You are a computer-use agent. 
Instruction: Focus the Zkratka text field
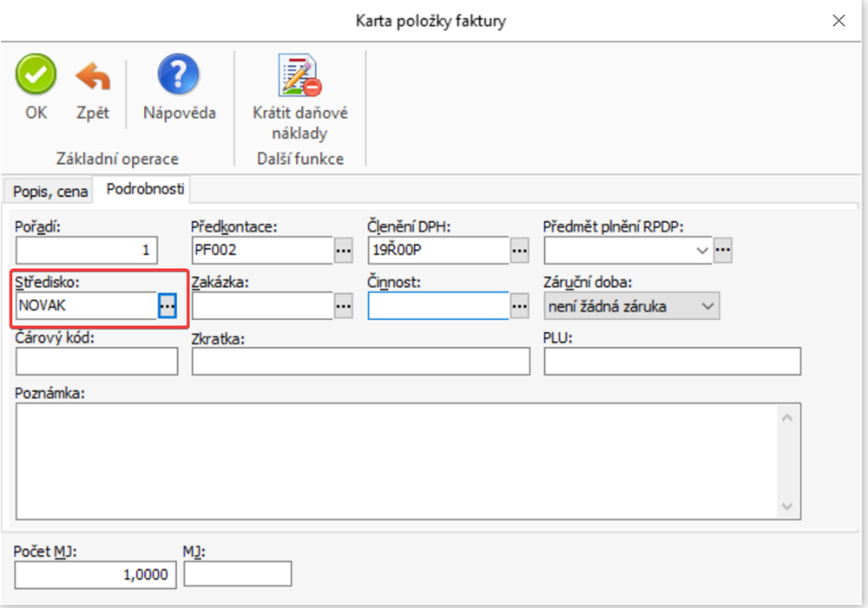[x=360, y=362]
